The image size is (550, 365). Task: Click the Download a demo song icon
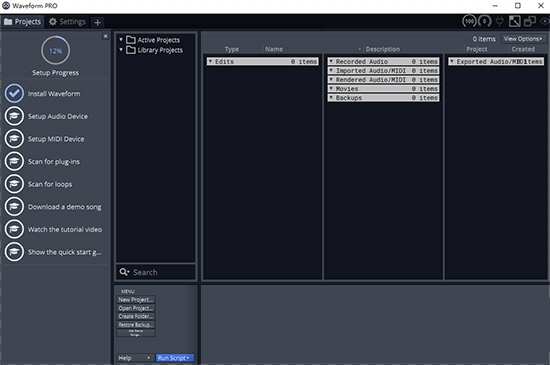tap(14, 207)
